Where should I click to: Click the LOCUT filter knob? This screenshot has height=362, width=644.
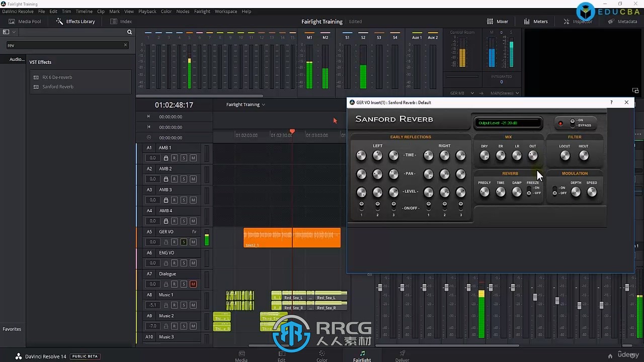point(565,156)
